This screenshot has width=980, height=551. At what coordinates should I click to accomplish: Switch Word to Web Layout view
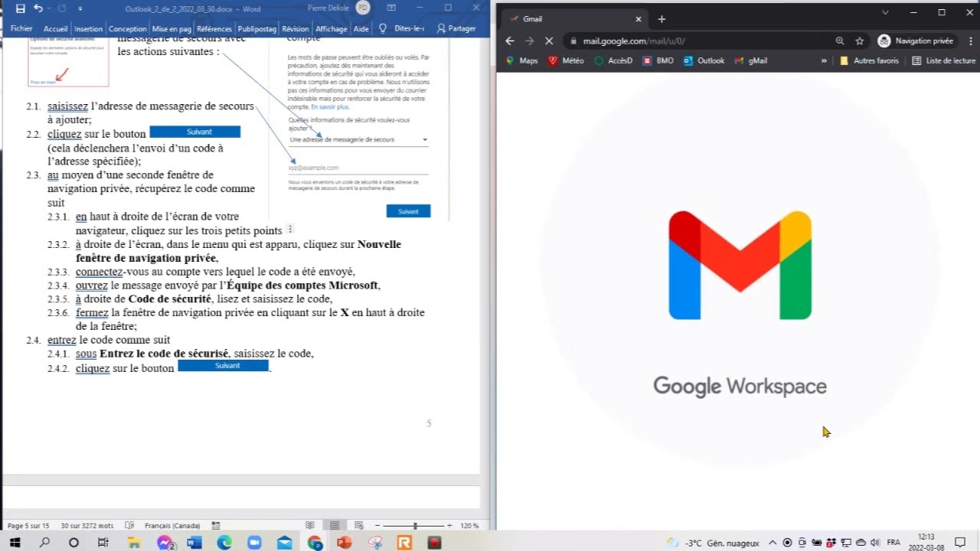tap(359, 526)
